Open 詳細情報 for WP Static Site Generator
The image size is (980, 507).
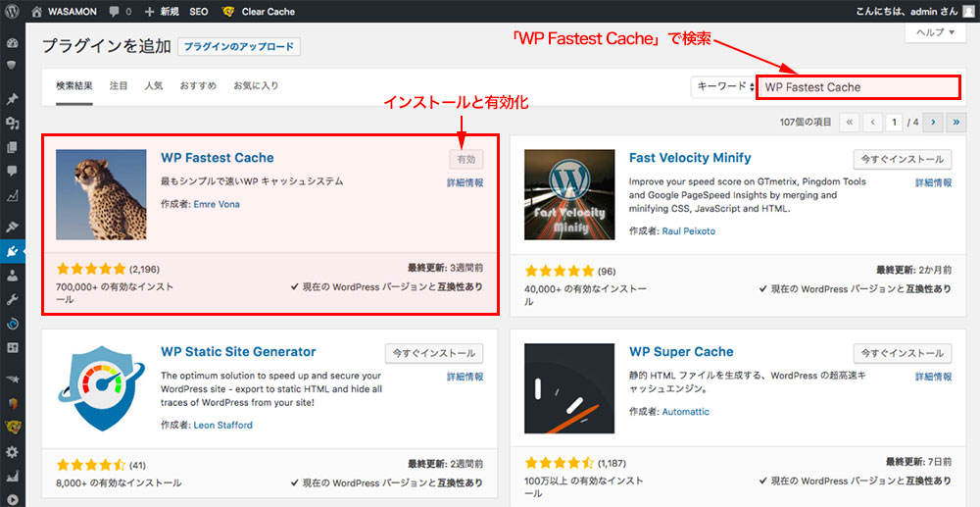[x=465, y=377]
